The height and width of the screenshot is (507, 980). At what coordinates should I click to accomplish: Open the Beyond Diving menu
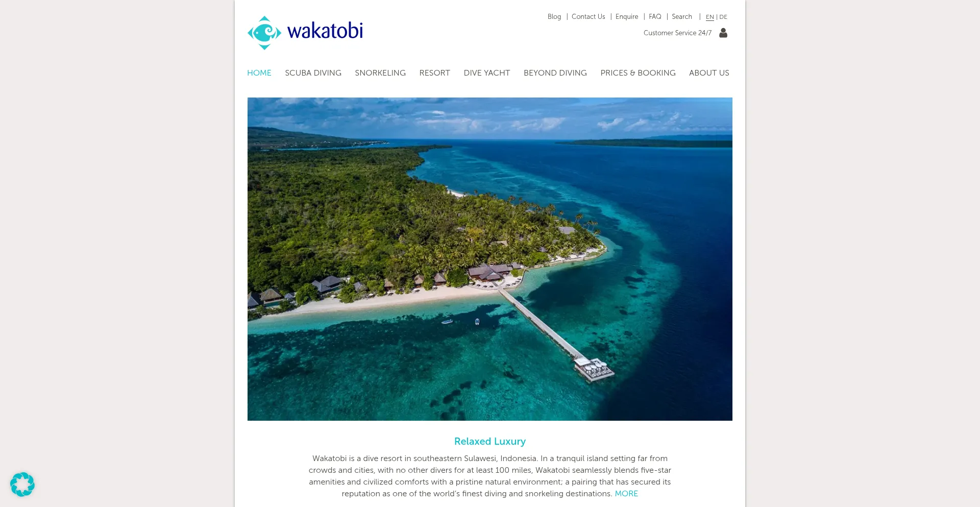555,73
